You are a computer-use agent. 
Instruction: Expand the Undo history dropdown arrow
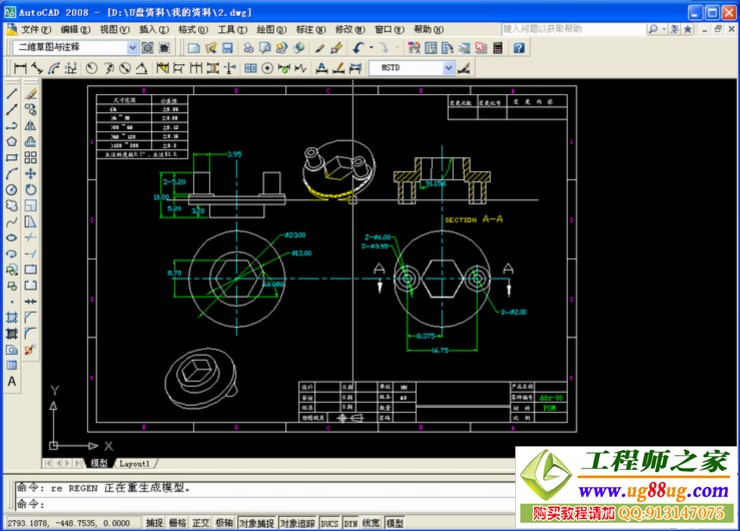371,48
